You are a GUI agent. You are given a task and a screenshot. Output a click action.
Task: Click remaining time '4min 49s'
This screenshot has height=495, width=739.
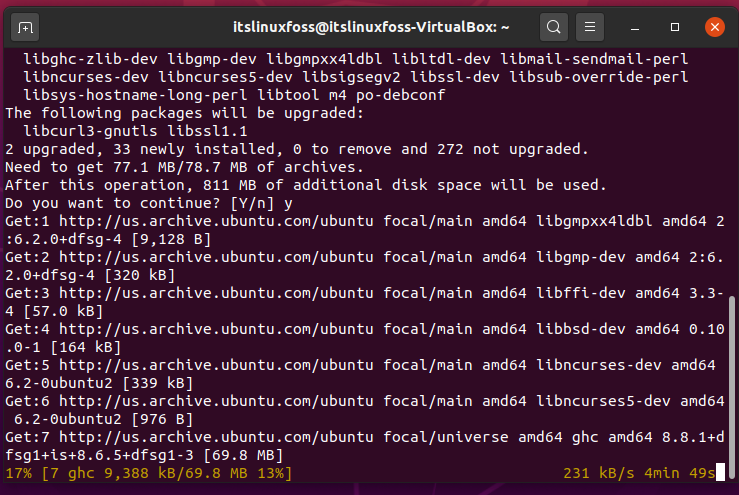680,473
